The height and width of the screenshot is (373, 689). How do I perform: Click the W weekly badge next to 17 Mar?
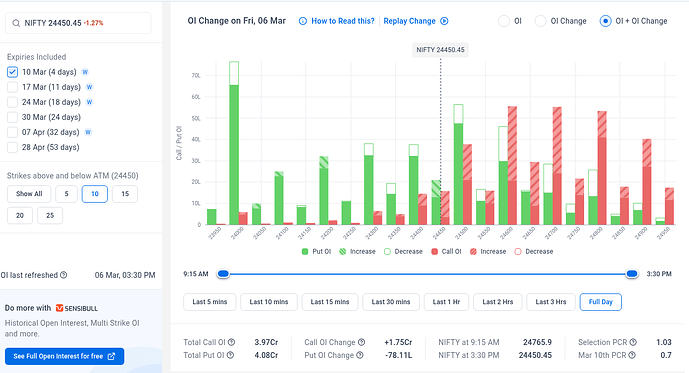[x=89, y=87]
